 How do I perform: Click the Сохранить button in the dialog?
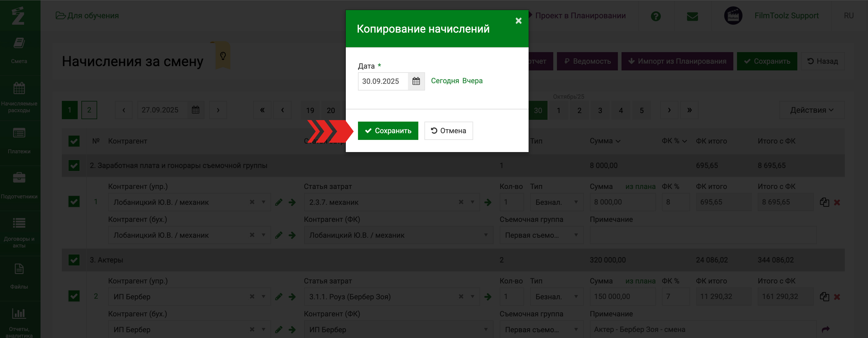tap(388, 131)
